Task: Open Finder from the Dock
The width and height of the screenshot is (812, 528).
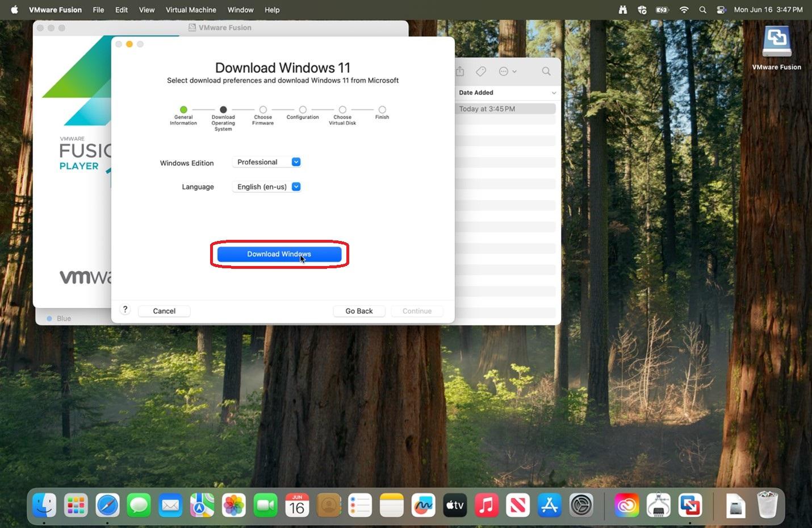Action: coord(44,505)
